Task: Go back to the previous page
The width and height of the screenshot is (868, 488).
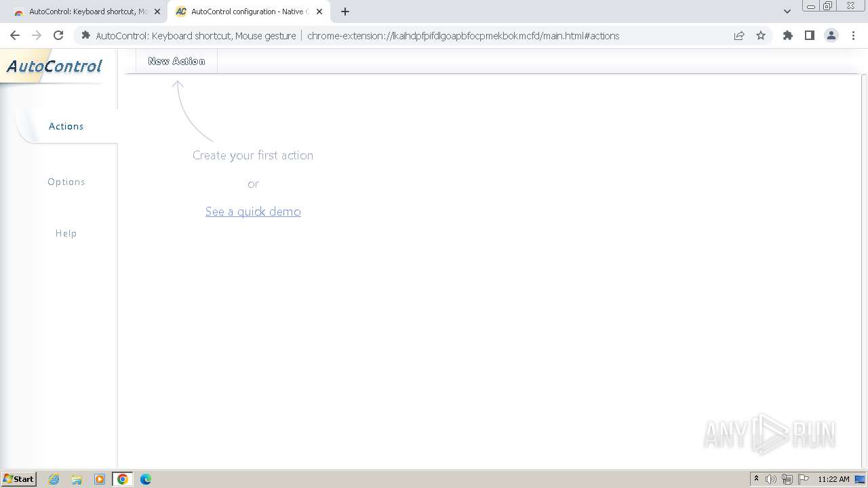Action: tap(15, 35)
